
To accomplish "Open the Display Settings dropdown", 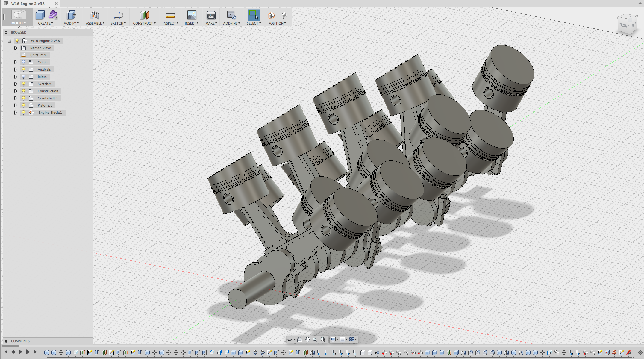I will [x=334, y=340].
